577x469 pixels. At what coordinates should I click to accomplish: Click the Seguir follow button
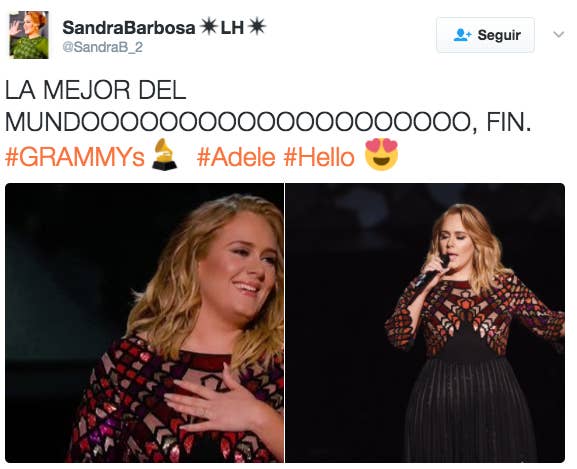click(485, 35)
